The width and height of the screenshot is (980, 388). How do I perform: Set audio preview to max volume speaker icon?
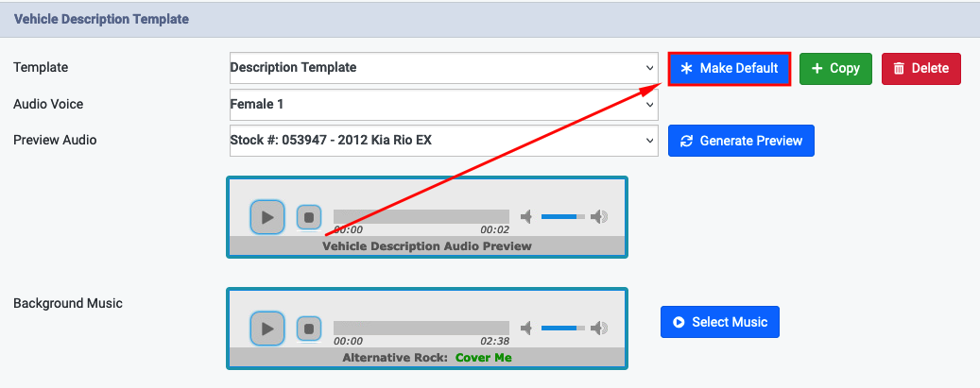(x=599, y=217)
